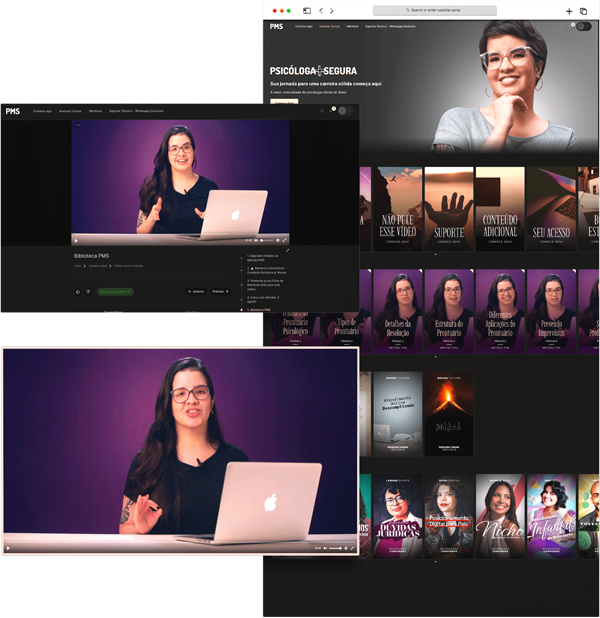Image resolution: width=600 pixels, height=618 pixels.
Task: Go to the previous lesson with 'Anterior'
Action: pyautogui.click(x=196, y=292)
